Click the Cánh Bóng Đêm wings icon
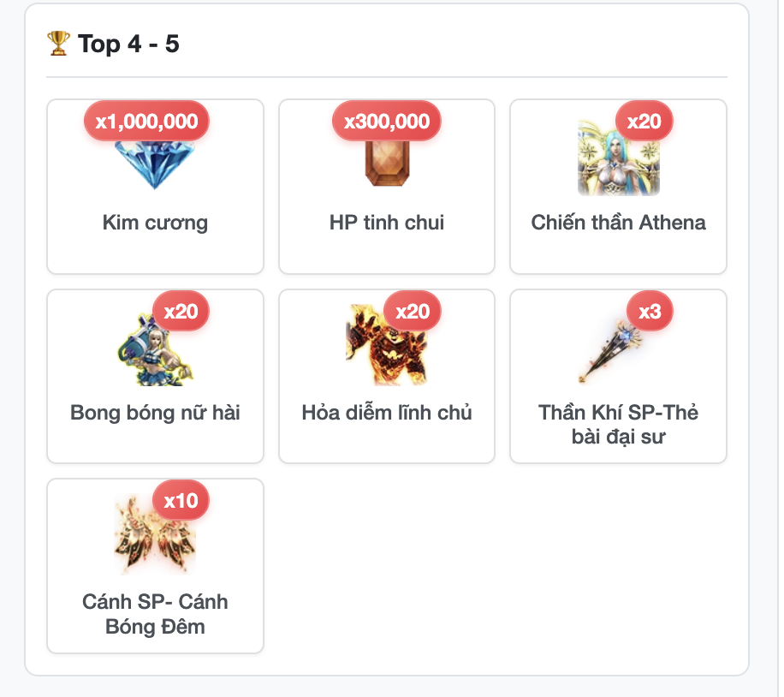This screenshot has height=697, width=784. coord(155,534)
